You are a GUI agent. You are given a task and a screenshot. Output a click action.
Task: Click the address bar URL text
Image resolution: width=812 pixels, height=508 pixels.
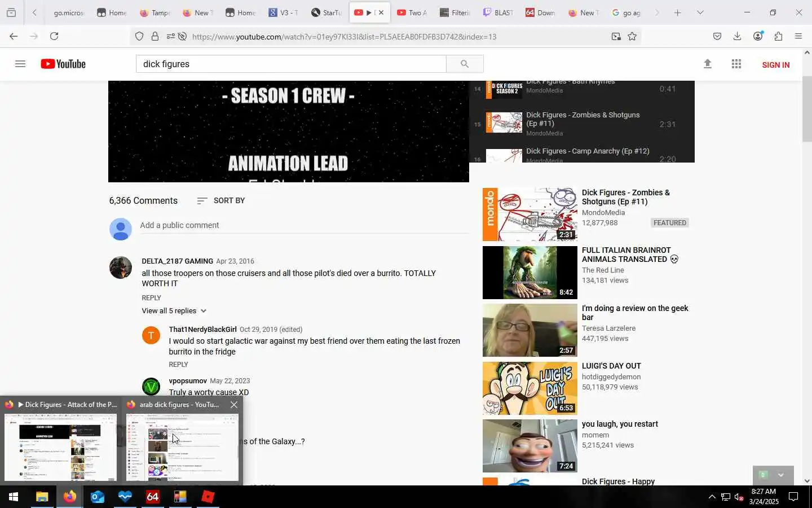click(344, 37)
